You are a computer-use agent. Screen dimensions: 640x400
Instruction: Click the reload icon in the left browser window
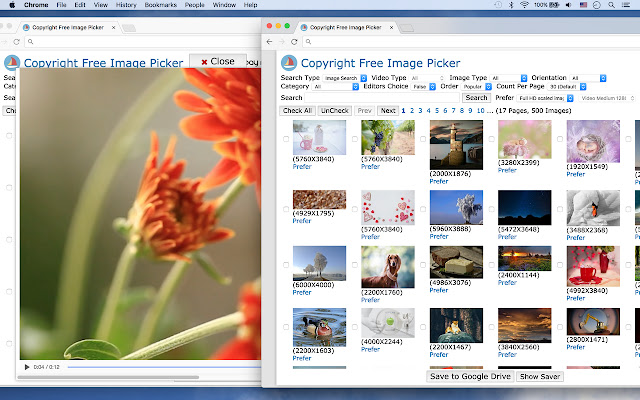pyautogui.click(x=16, y=42)
